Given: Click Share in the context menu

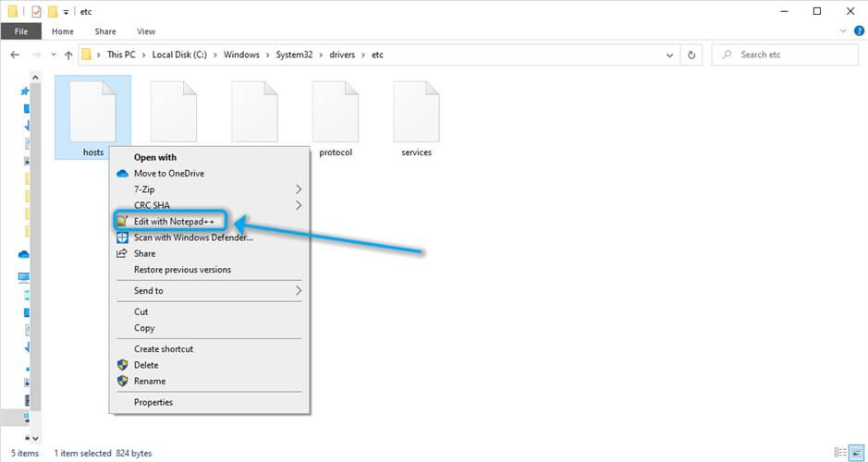Looking at the screenshot, I should [x=144, y=254].
